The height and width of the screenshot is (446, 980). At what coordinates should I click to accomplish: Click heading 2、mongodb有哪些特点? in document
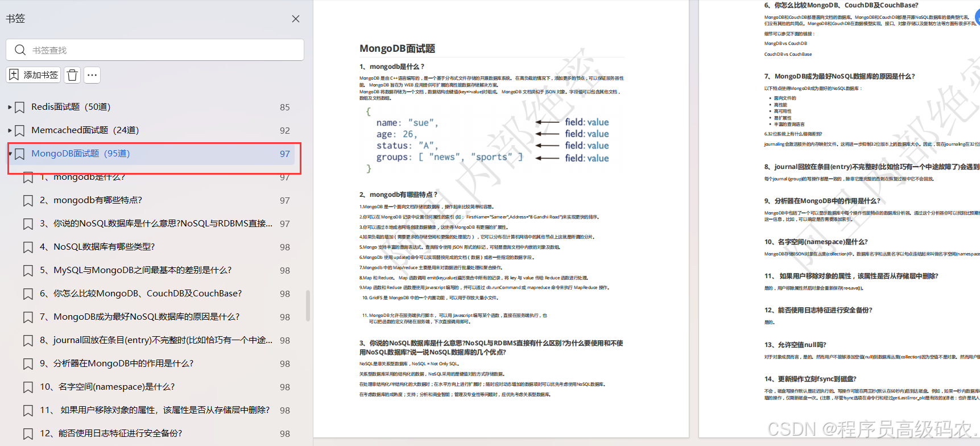click(398, 195)
